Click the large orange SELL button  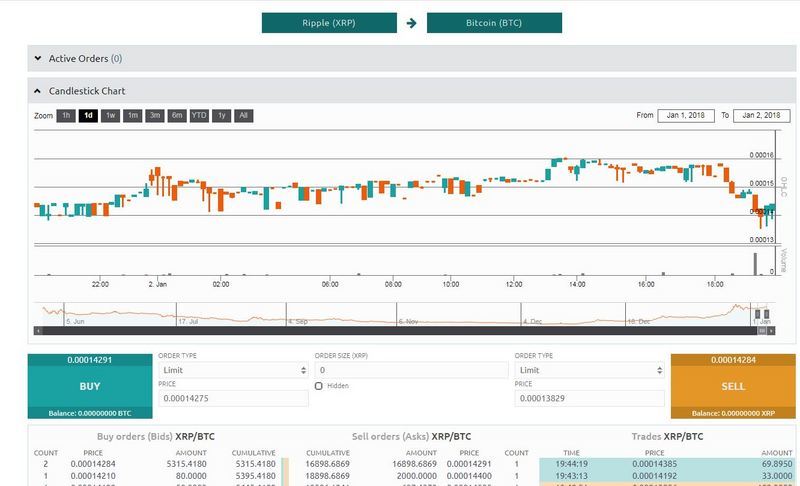pyautogui.click(x=733, y=387)
